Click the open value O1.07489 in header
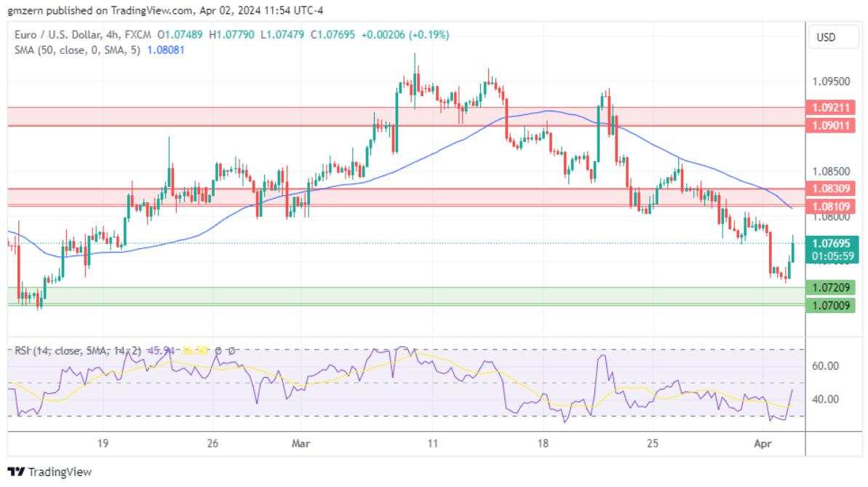Image resolution: width=868 pixels, height=487 pixels. [x=180, y=35]
